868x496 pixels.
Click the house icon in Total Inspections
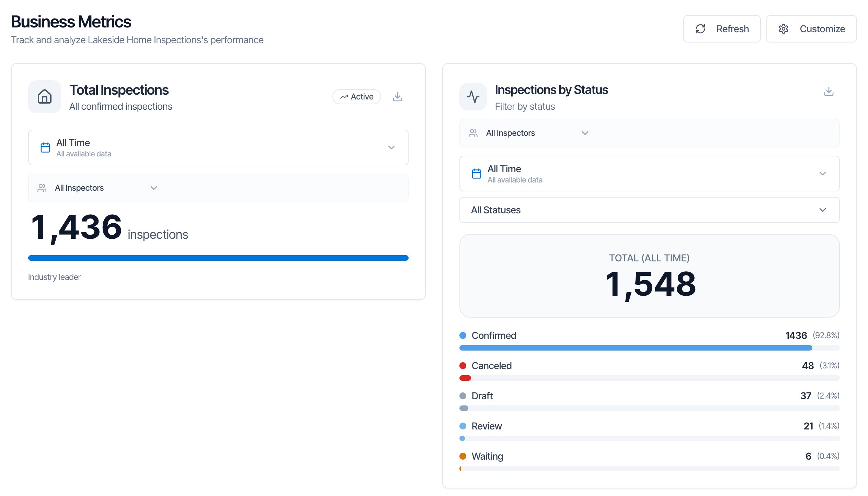[45, 97]
